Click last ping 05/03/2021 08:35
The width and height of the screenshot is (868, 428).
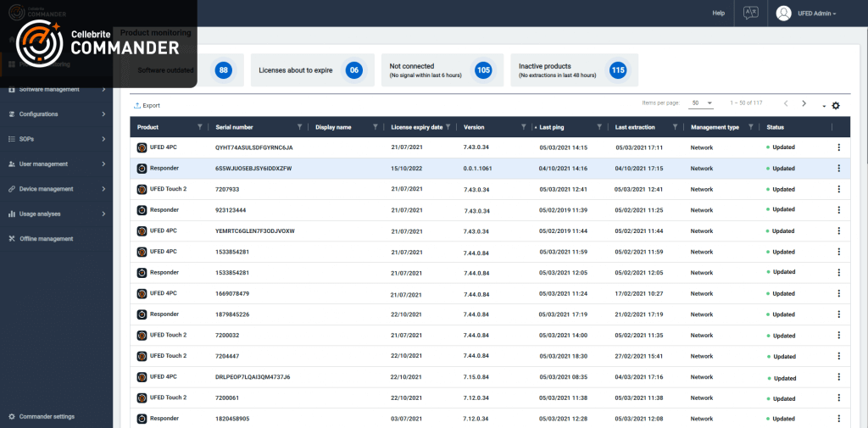pos(563,377)
